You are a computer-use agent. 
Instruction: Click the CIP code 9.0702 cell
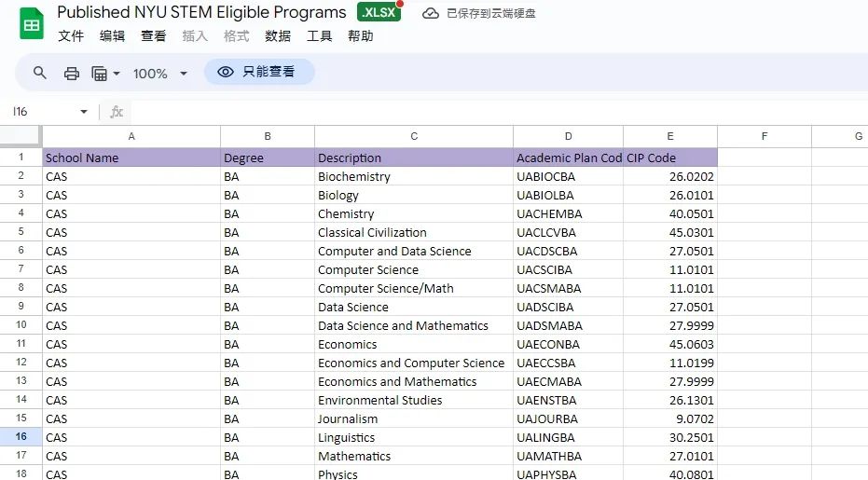click(670, 419)
